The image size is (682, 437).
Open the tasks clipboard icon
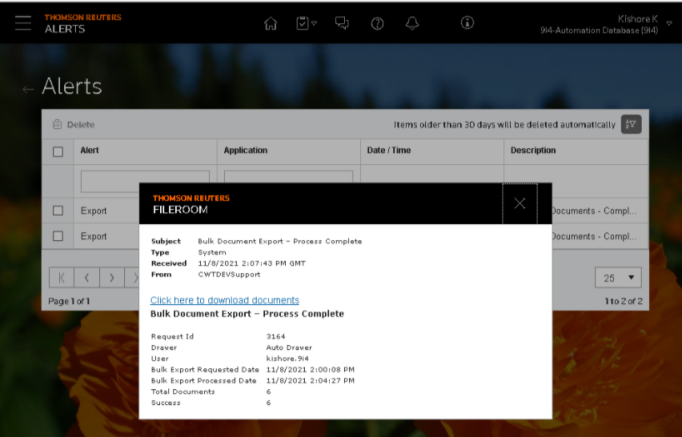click(x=306, y=23)
